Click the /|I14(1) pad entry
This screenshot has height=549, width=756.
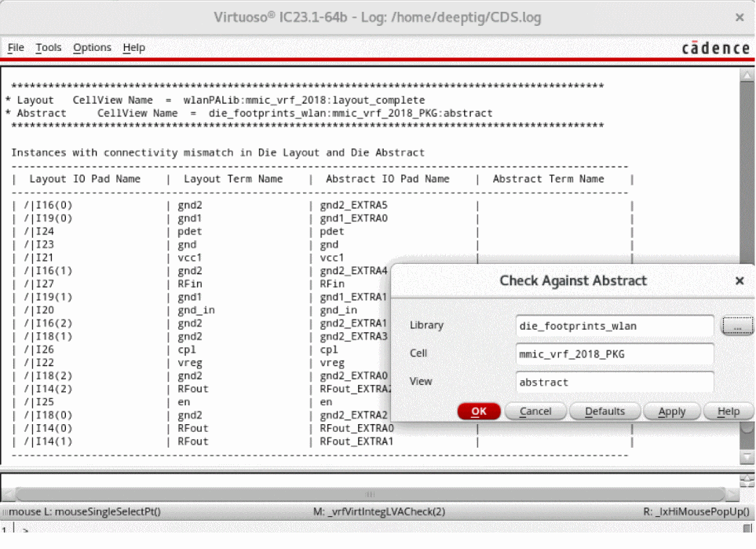coord(48,441)
